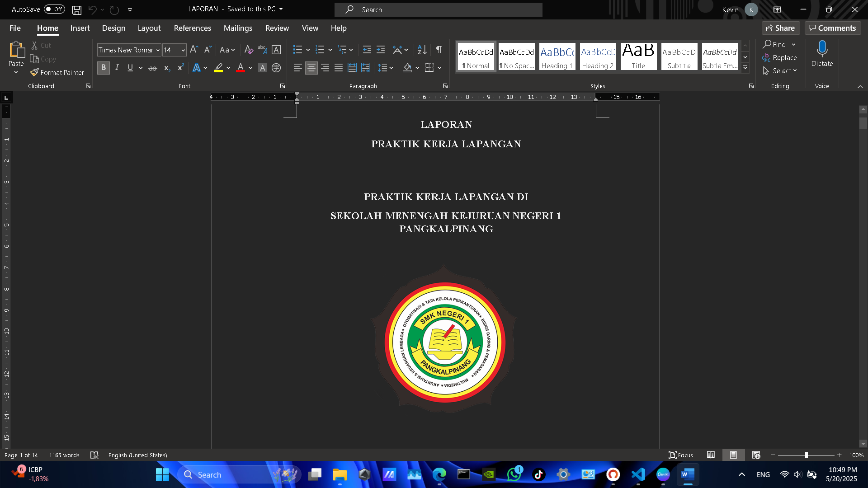Apply the Title style
Viewport: 868px width, 488px height.
[638, 56]
